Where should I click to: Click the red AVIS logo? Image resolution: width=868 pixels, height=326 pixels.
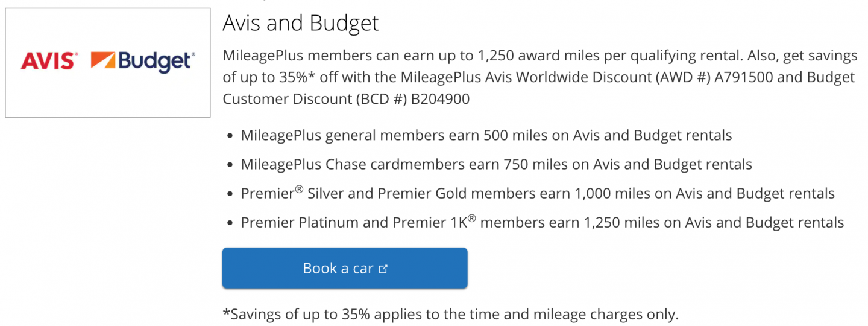[49, 61]
